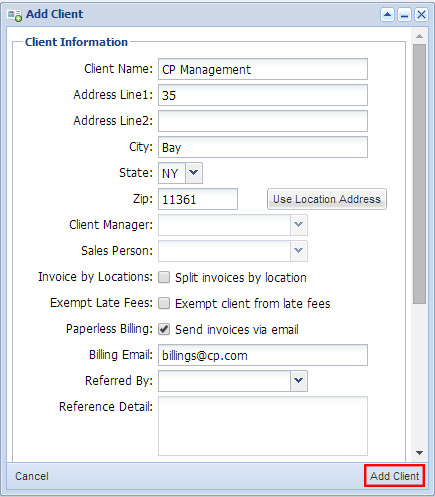Enable Split invoices by location checkbox

point(164,277)
